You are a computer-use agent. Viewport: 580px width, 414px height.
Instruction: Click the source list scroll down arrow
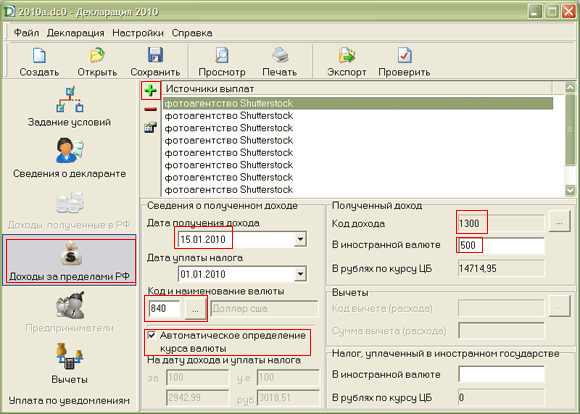(x=570, y=191)
